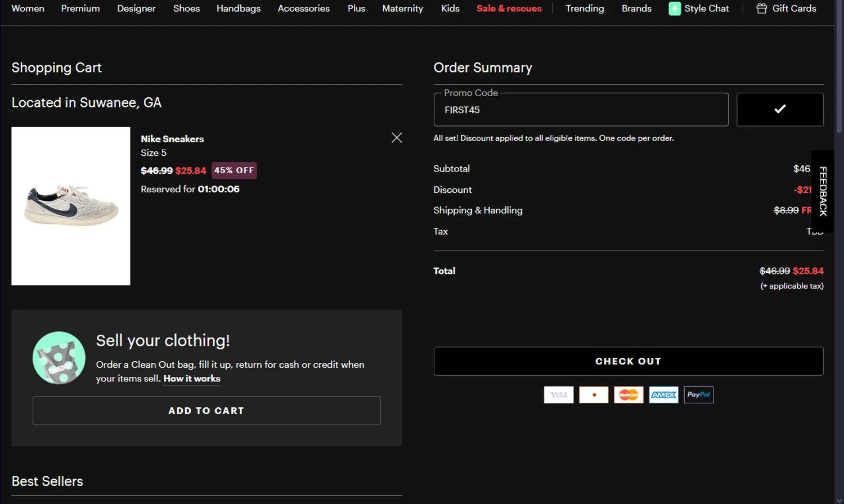Click the PayPal payment icon

698,394
